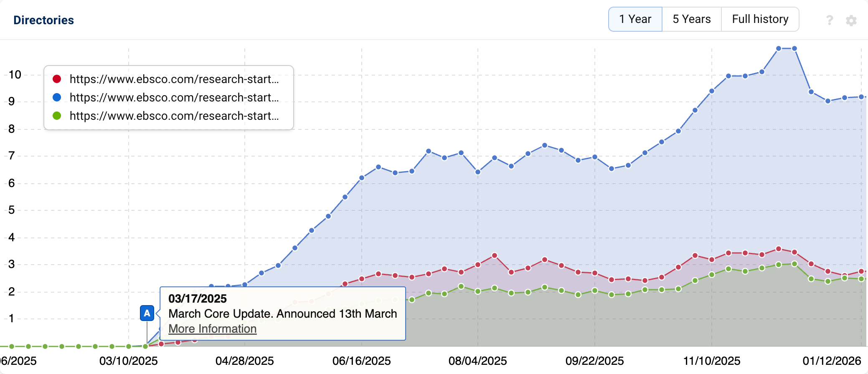Toggle the green series legend URL text
This screenshot has width=868, height=374.
pos(174,116)
